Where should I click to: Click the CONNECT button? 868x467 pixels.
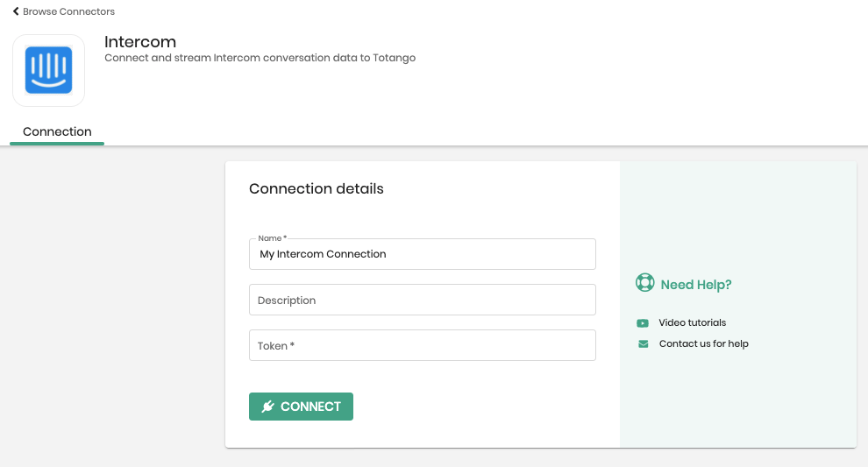(301, 407)
